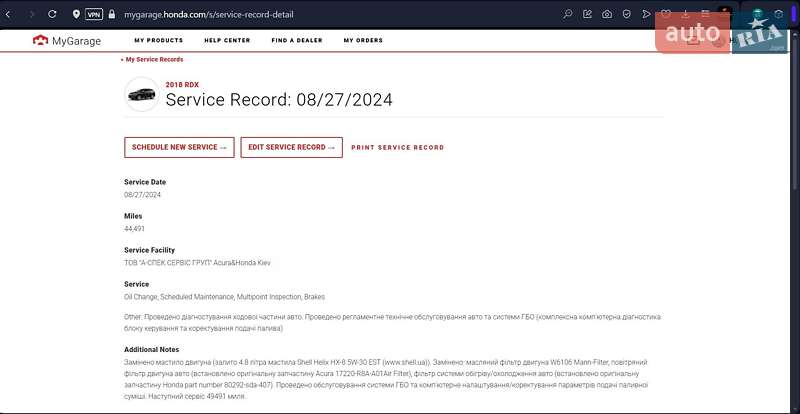Go to My Orders page
The height and width of the screenshot is (414, 800).
[363, 41]
